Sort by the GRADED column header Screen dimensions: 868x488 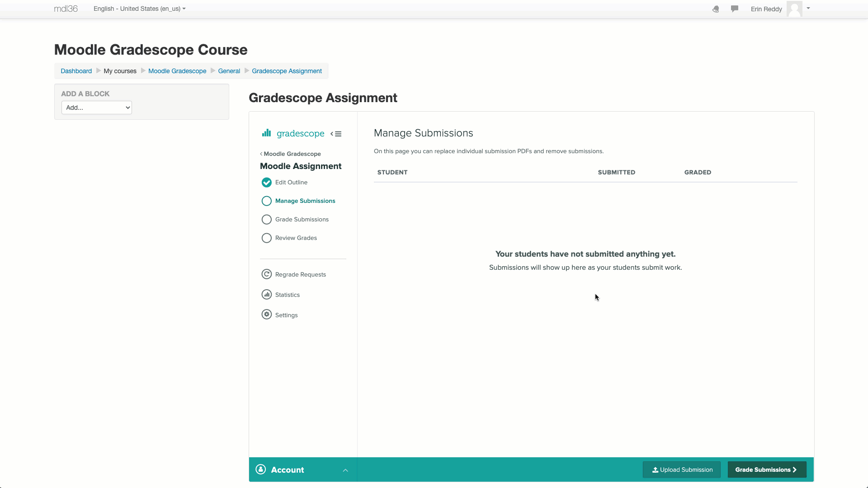coord(698,173)
